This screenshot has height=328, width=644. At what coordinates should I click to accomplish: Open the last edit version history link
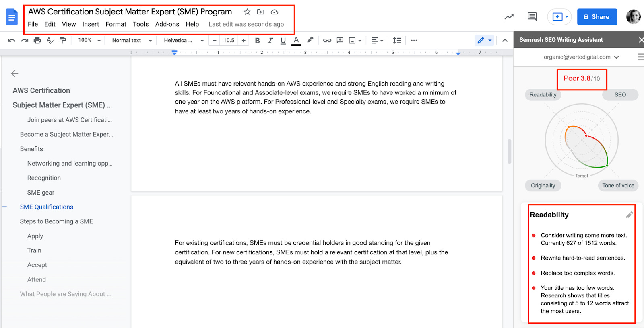(246, 24)
